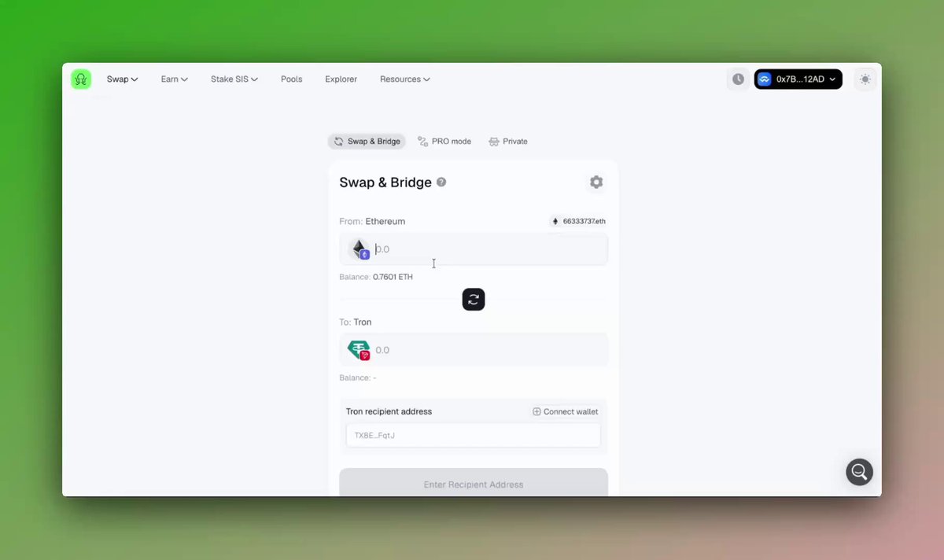944x560 pixels.
Task: Expand the Resources menu
Action: coord(405,79)
